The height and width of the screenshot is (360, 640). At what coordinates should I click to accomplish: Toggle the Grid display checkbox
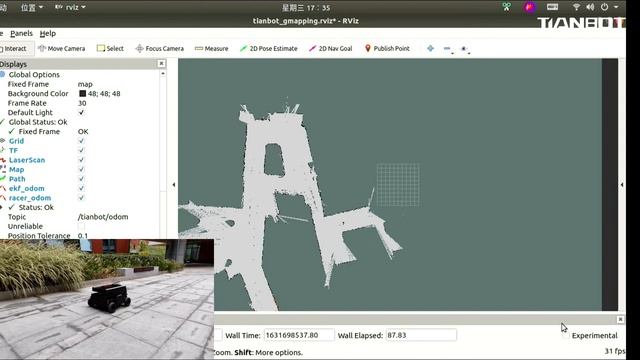(x=81, y=141)
